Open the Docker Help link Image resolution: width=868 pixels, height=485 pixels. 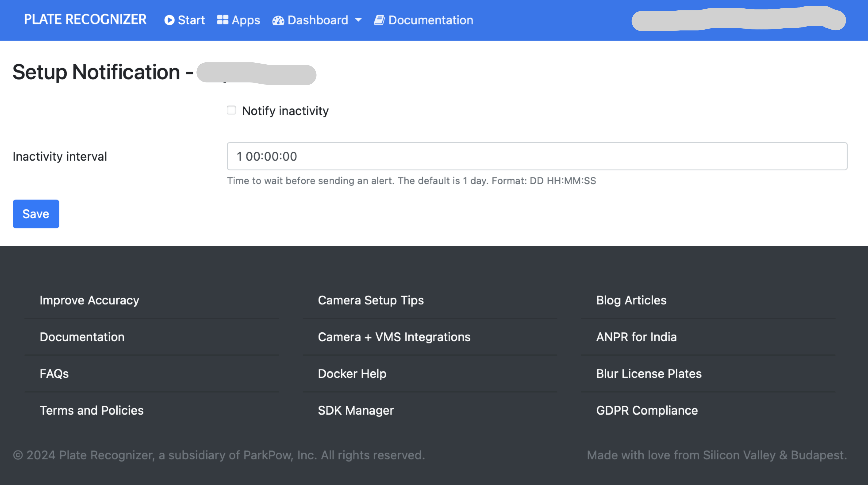(352, 374)
